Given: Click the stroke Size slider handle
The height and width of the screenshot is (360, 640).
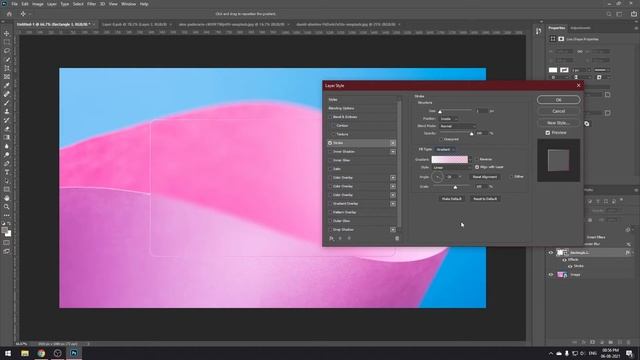Looking at the screenshot, I should 440,111.
